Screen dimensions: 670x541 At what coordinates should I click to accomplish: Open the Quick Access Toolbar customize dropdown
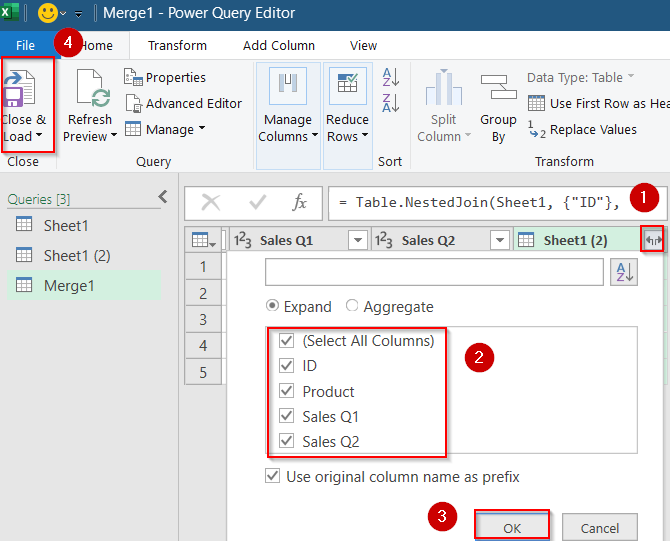click(x=79, y=14)
